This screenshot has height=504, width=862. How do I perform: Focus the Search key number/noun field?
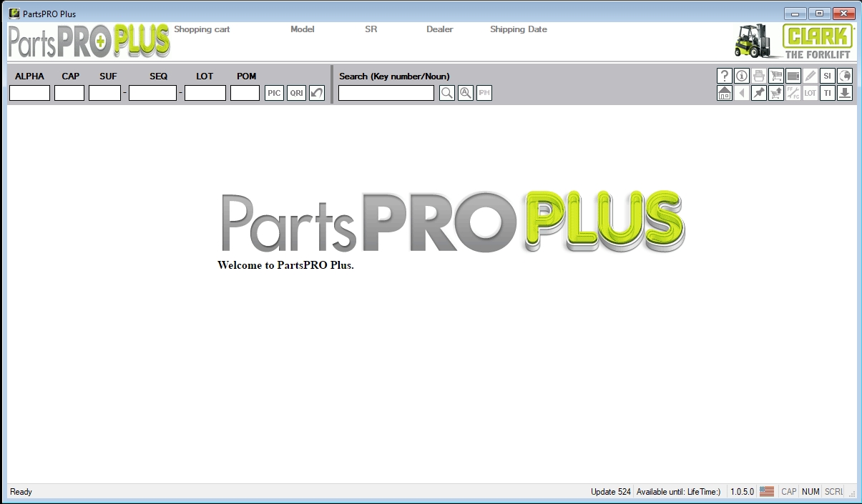tap(386, 93)
